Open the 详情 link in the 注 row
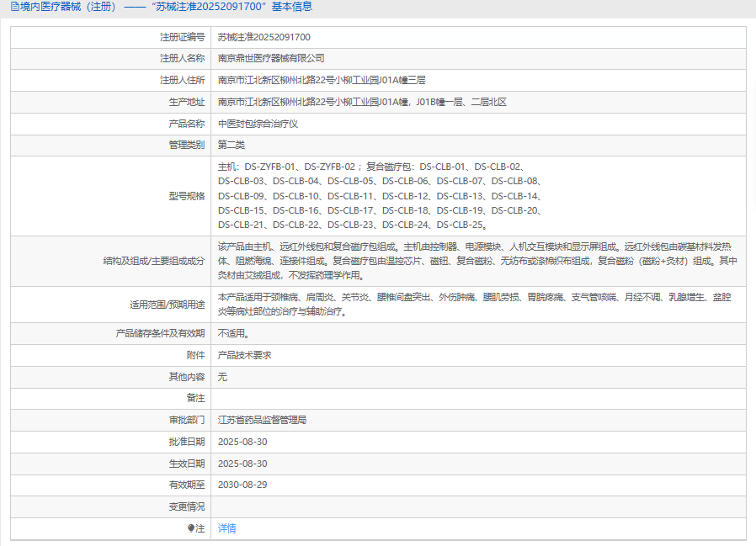 [x=226, y=528]
